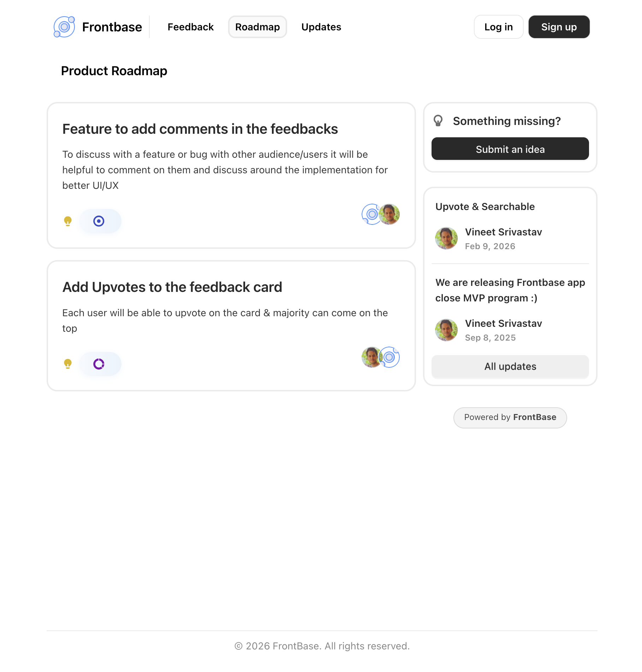Click the Frontbase logo in the header
Viewport: 642px width, 672px height.
(x=65, y=26)
